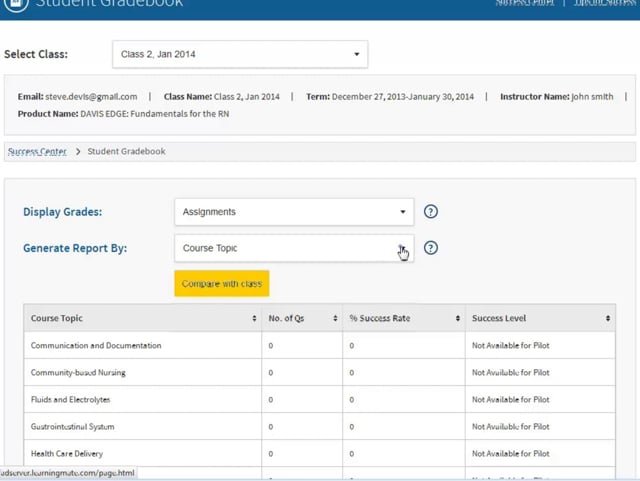The width and height of the screenshot is (640, 481).
Task: Click % Success Rate value for Gastrointestinal System
Action: click(351, 427)
